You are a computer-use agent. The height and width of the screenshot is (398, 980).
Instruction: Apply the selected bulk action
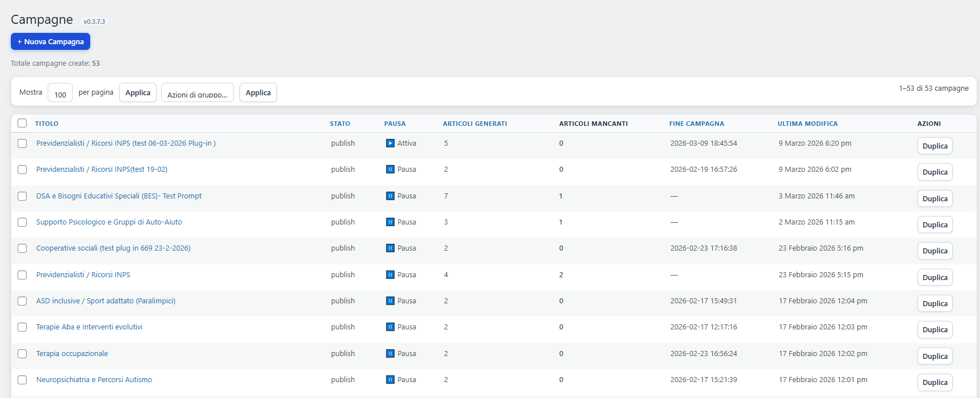coord(258,92)
